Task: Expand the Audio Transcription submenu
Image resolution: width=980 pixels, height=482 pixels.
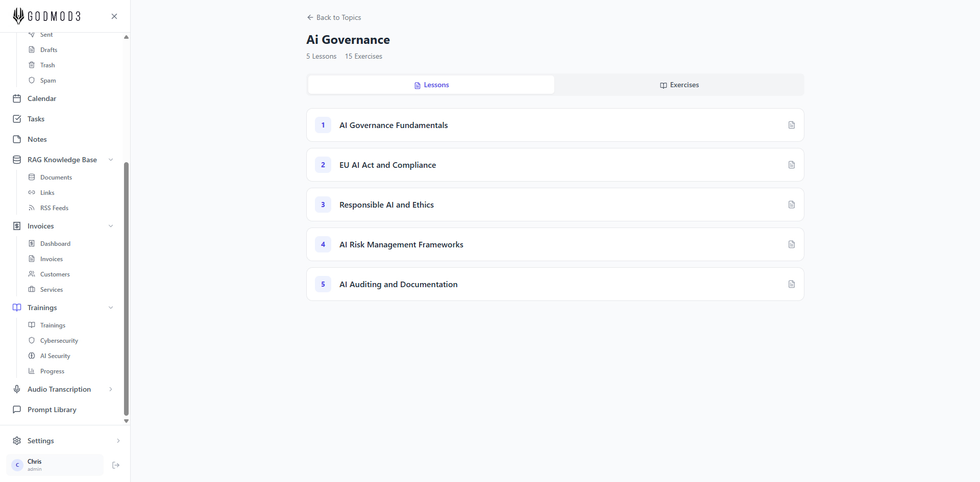Action: 111,389
